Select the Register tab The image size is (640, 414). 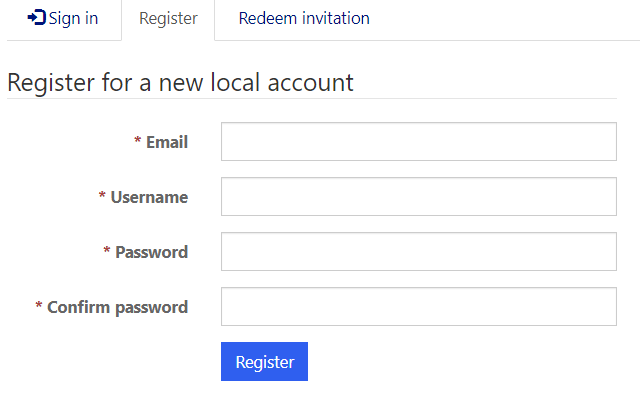(168, 19)
